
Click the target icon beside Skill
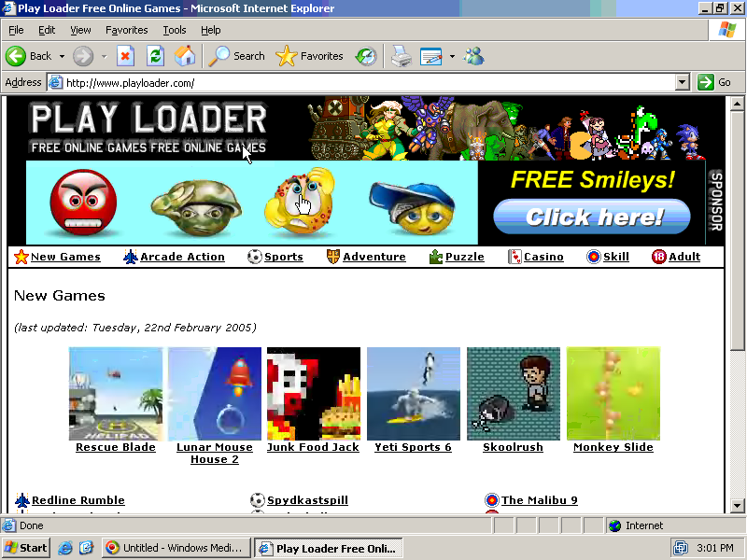tap(594, 257)
